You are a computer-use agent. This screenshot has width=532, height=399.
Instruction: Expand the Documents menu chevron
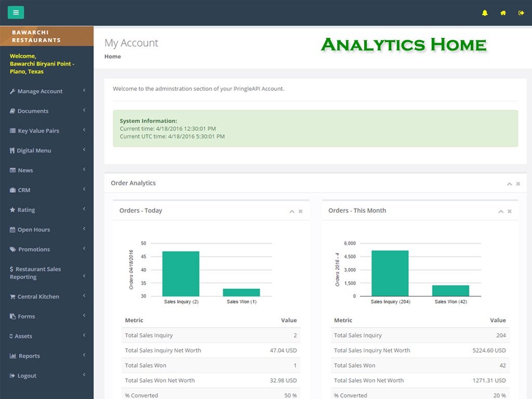click(84, 110)
